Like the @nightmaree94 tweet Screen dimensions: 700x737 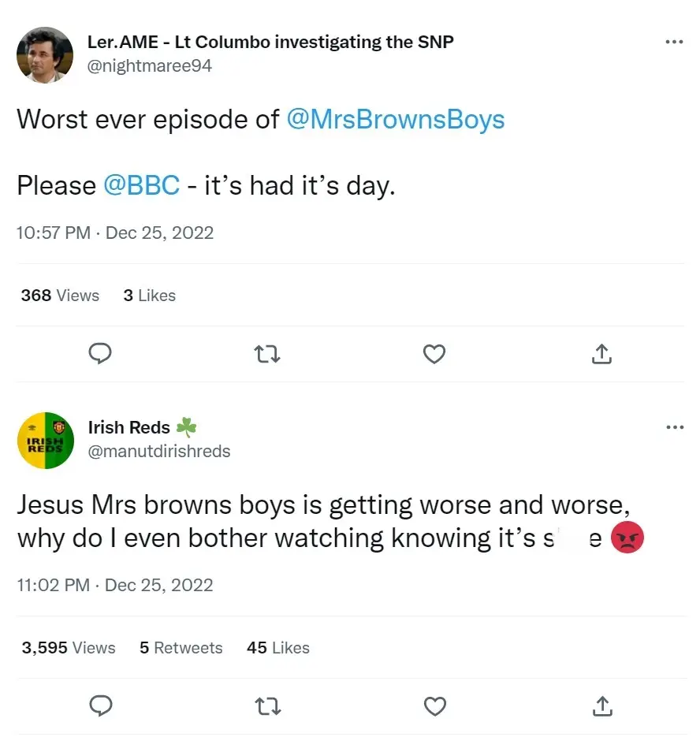point(434,354)
